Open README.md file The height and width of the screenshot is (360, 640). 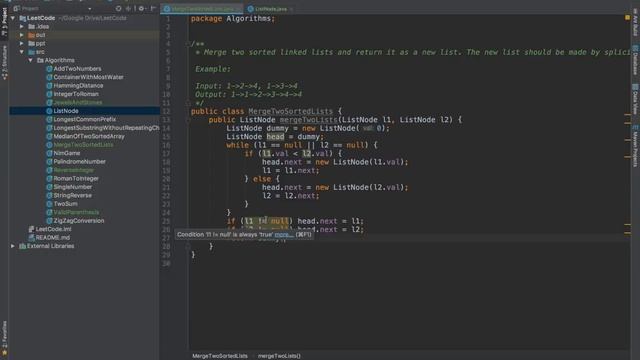(x=53, y=238)
